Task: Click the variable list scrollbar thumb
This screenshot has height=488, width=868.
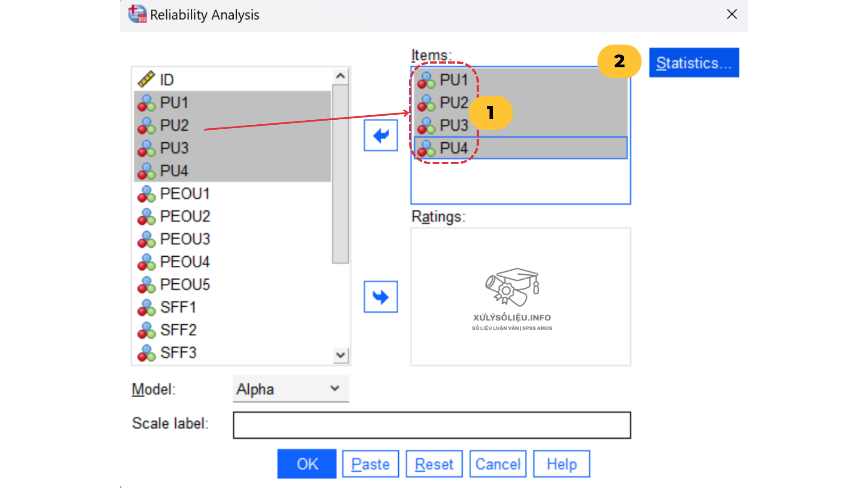Action: (340, 174)
